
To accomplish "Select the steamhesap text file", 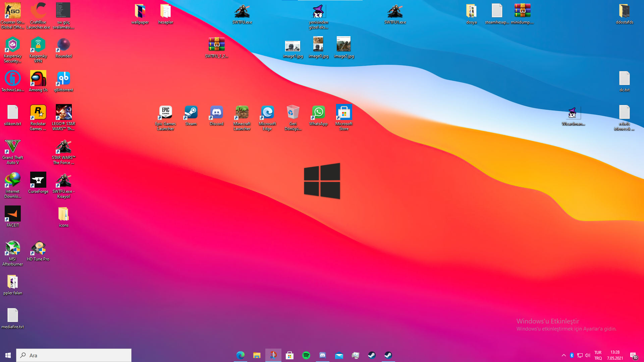I will [497, 13].
